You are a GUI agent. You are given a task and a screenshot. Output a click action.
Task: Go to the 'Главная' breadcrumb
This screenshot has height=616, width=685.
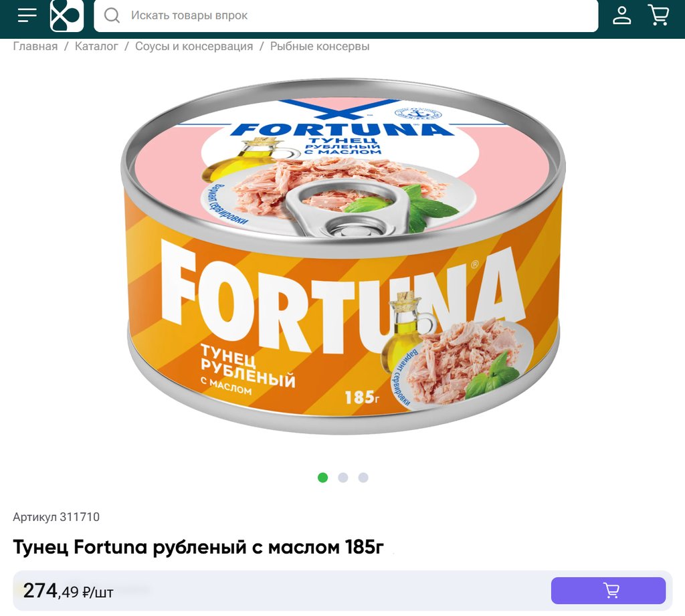tap(35, 46)
